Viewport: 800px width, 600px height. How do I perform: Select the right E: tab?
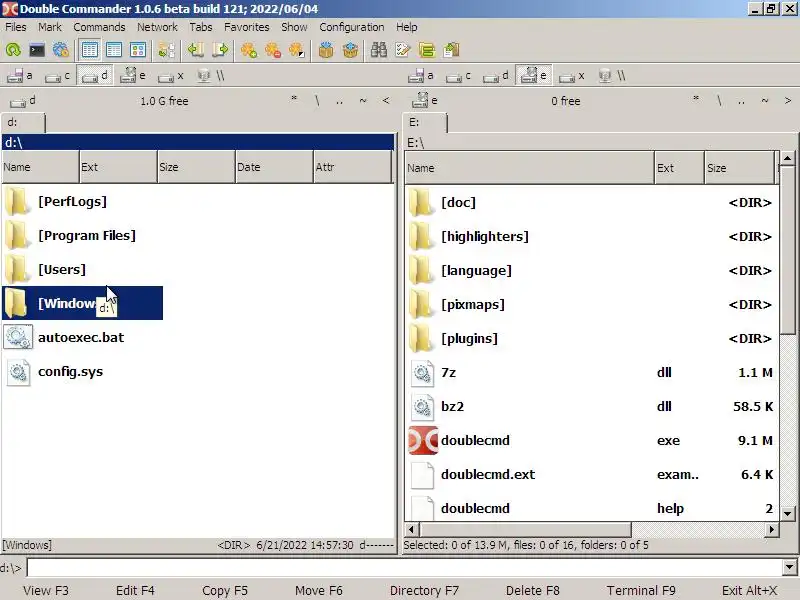coord(424,123)
